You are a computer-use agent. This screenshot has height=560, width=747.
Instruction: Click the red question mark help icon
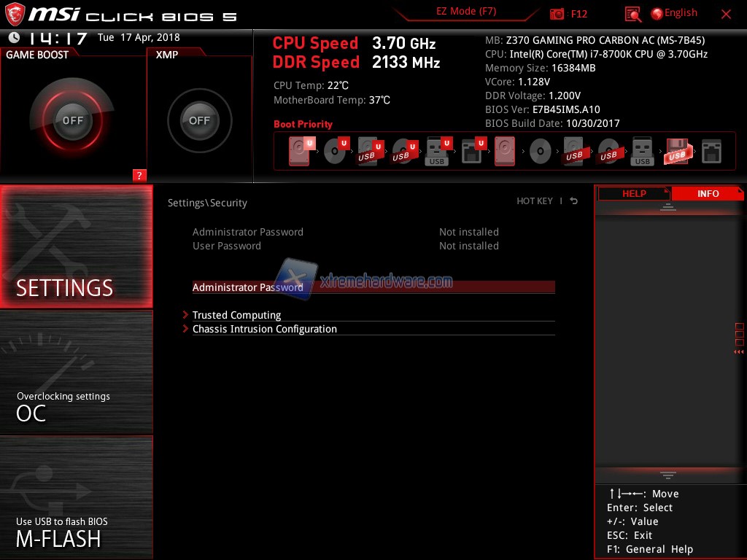(140, 175)
